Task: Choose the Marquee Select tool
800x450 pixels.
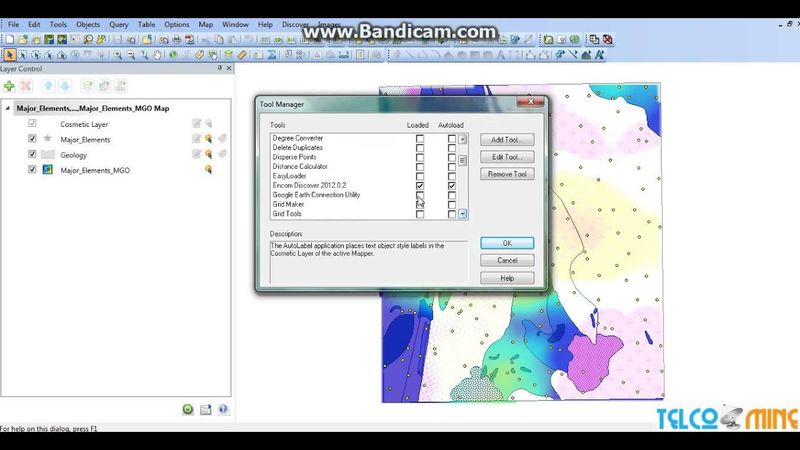Action: click(x=22, y=55)
